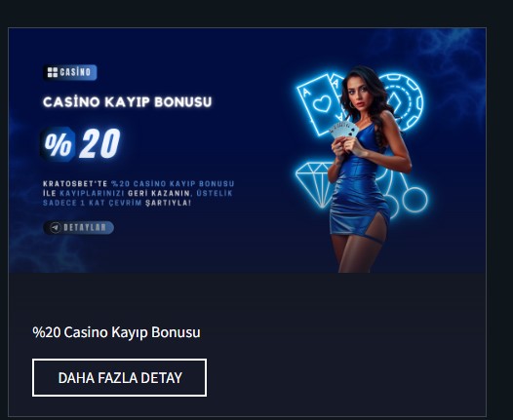Click the ŞARTIYLA! word ending the description

point(168,203)
